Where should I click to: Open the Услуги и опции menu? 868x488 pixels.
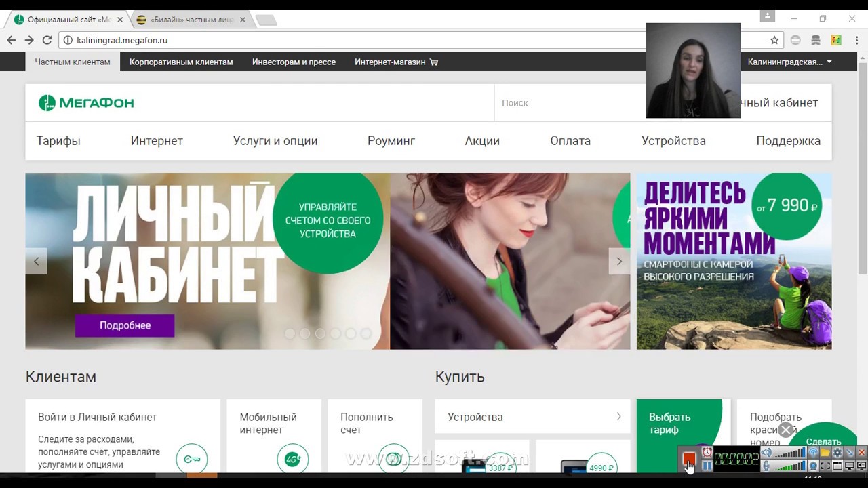(x=275, y=141)
